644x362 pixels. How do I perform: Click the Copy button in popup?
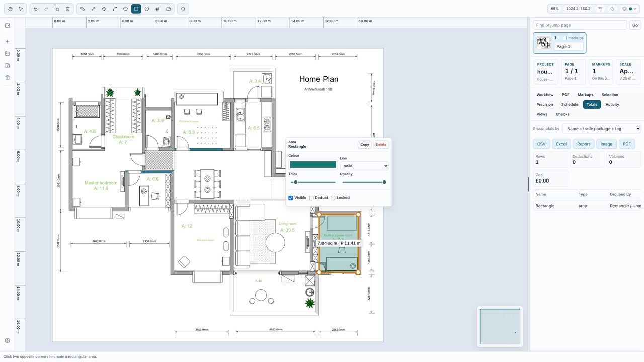pyautogui.click(x=365, y=144)
